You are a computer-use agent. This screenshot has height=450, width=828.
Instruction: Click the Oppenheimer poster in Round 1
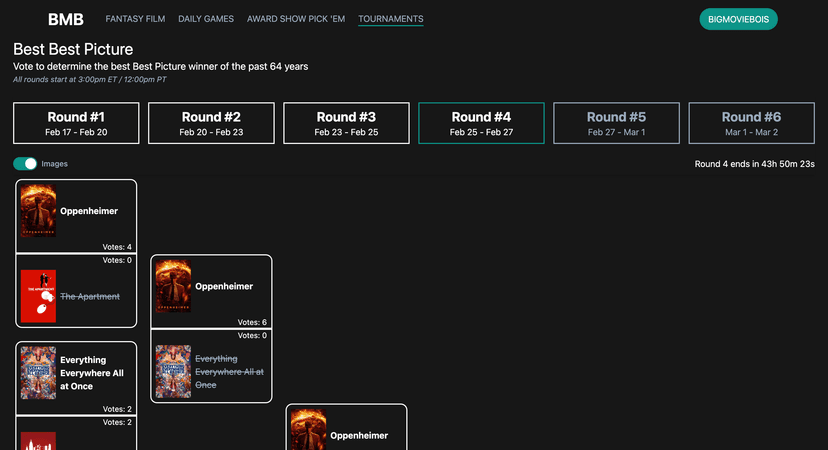coord(38,211)
